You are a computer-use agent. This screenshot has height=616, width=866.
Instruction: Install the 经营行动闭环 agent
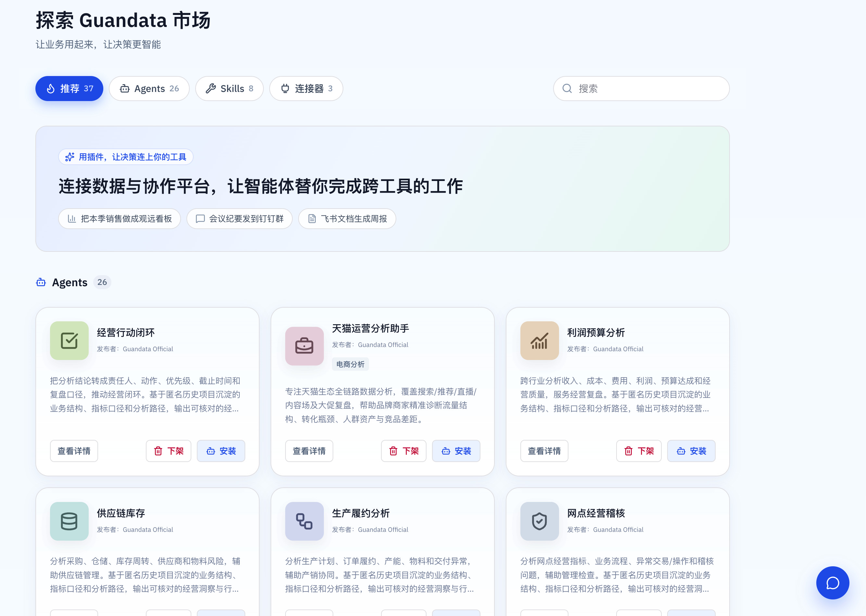click(221, 451)
